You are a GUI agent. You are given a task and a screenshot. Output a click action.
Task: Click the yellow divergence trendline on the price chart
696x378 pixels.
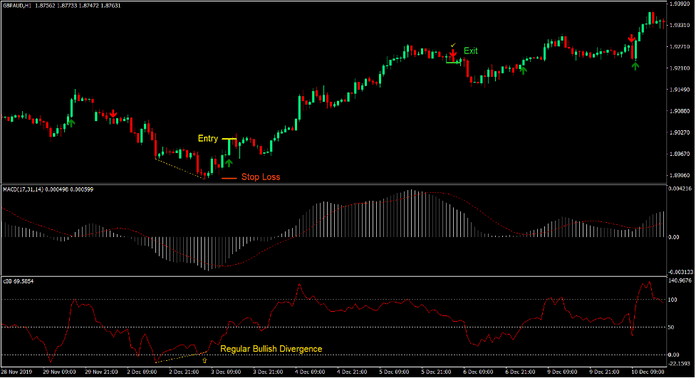(x=180, y=168)
